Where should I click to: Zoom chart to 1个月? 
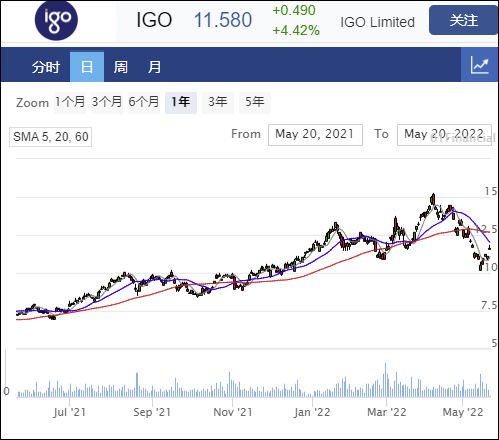point(70,102)
